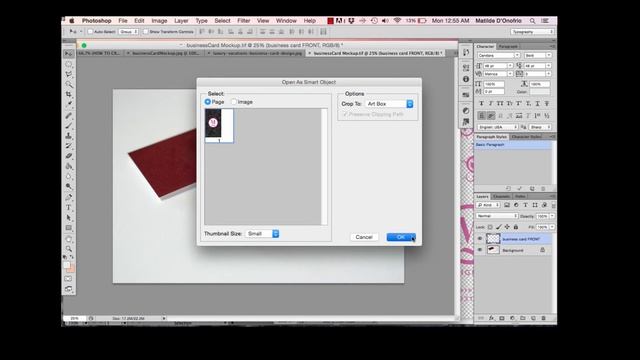Switch to the Paragraph tab
Viewport: 640px width, 360px height.
click(508, 47)
